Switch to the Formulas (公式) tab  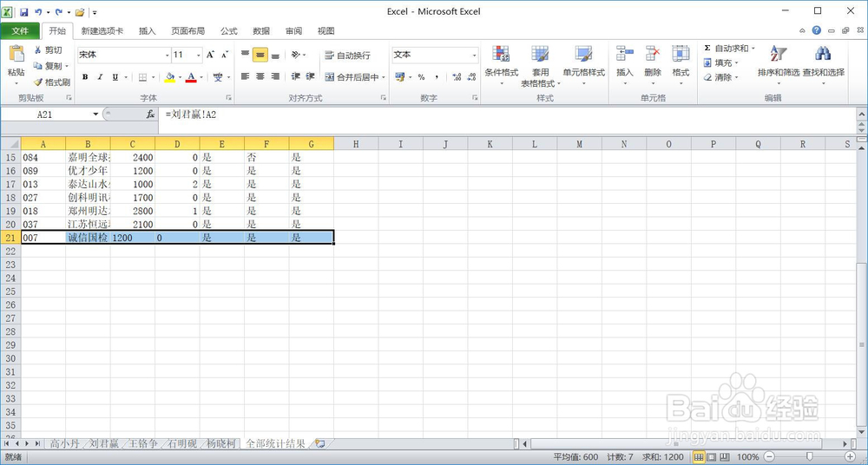click(x=228, y=31)
